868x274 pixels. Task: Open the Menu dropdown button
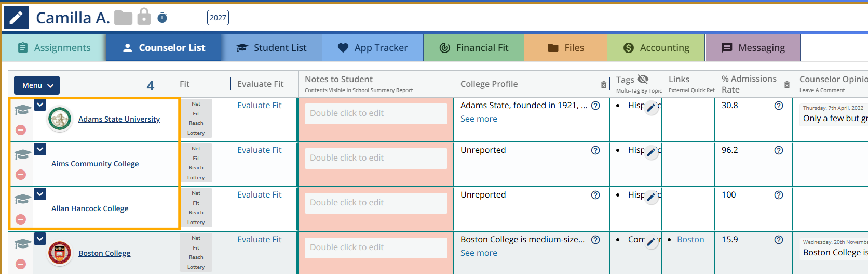tap(37, 85)
